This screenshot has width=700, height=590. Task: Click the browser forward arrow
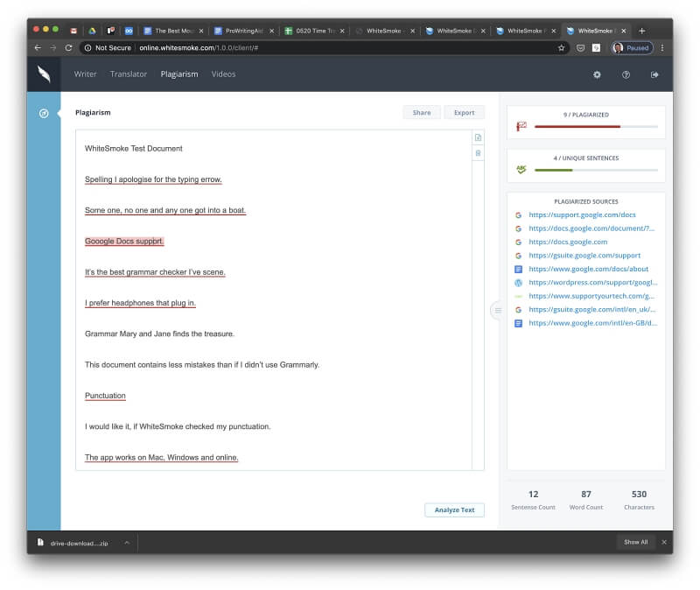coord(53,48)
